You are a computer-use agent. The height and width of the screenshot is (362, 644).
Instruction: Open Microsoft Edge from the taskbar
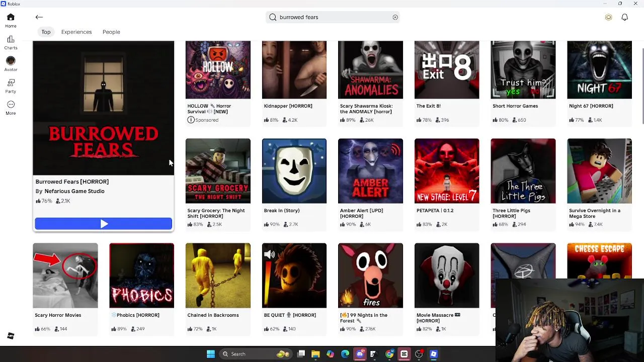tap(345, 354)
